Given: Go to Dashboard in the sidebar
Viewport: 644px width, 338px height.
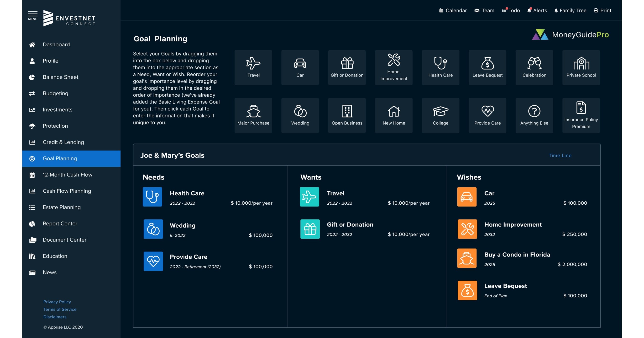Looking at the screenshot, I should 56,44.
